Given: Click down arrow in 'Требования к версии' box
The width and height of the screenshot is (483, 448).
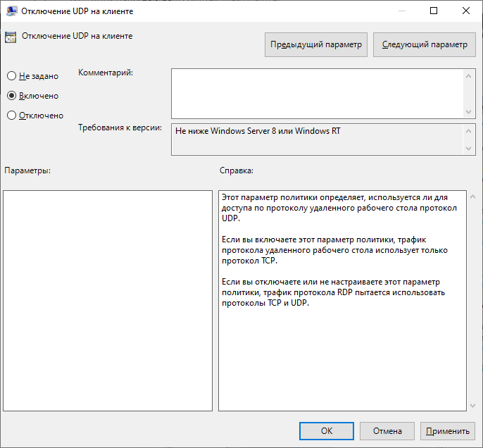Looking at the screenshot, I should pyautogui.click(x=469, y=149).
